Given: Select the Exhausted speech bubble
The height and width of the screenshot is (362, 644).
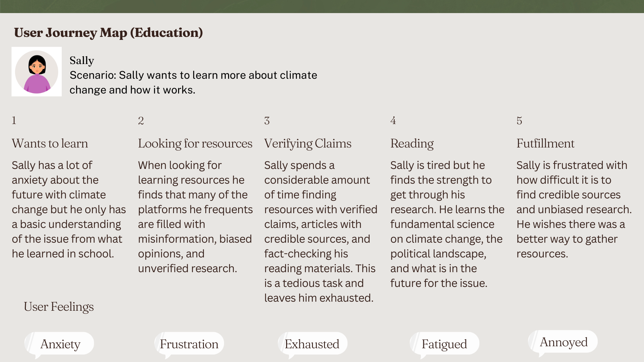Looking at the screenshot, I should tap(313, 345).
